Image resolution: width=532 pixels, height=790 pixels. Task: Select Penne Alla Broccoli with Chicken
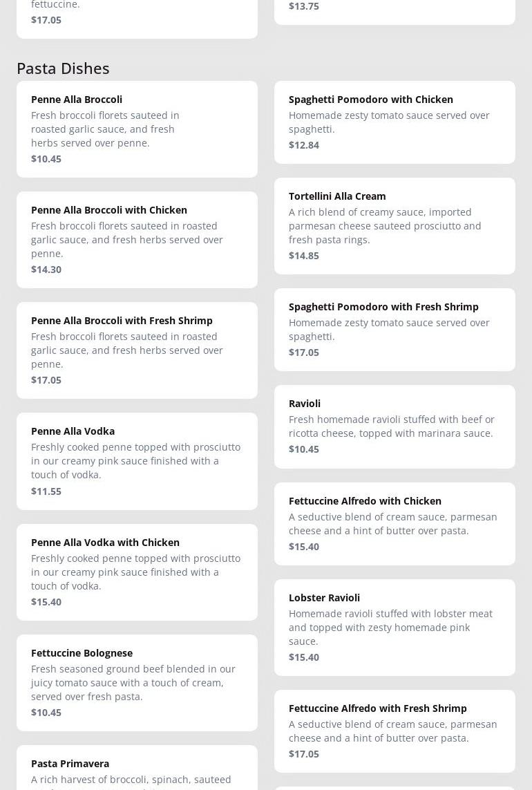[x=137, y=240]
